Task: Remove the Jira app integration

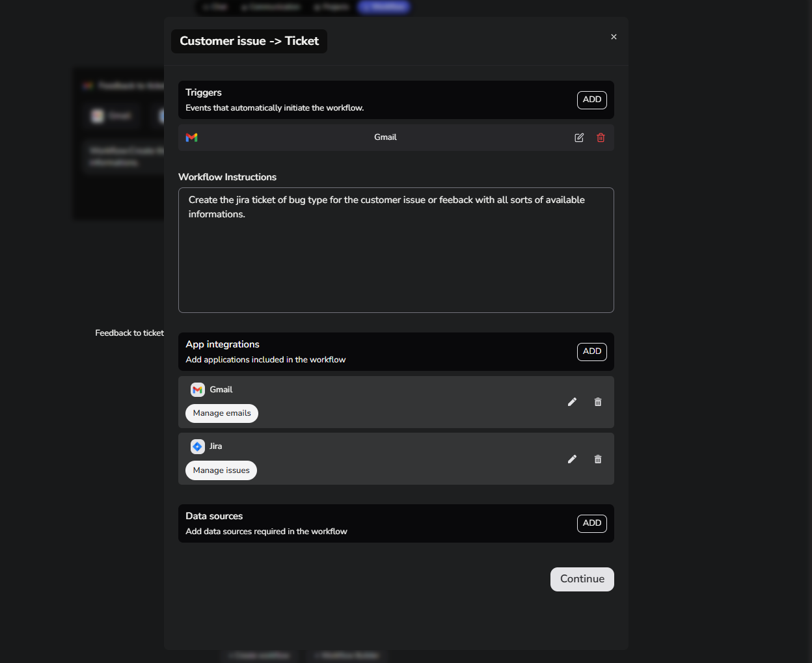Action: [x=598, y=459]
